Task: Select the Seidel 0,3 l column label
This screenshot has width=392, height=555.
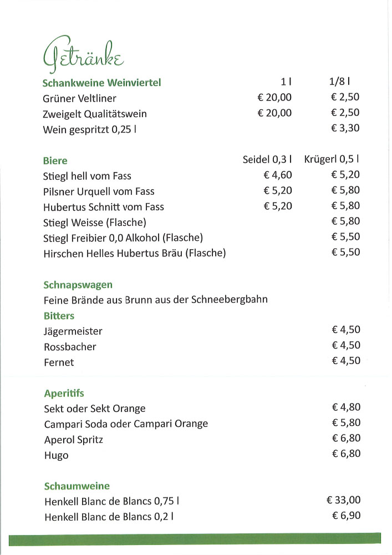Action: coord(267,160)
